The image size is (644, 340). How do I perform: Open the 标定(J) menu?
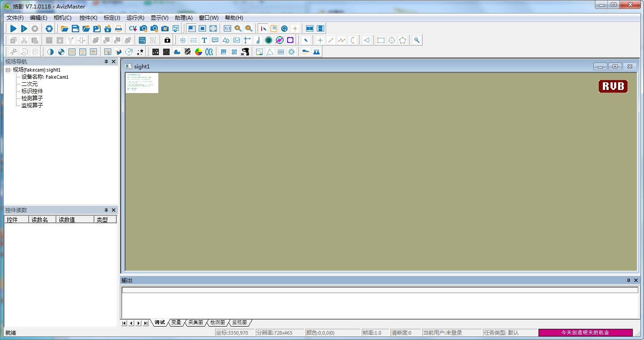coord(112,18)
